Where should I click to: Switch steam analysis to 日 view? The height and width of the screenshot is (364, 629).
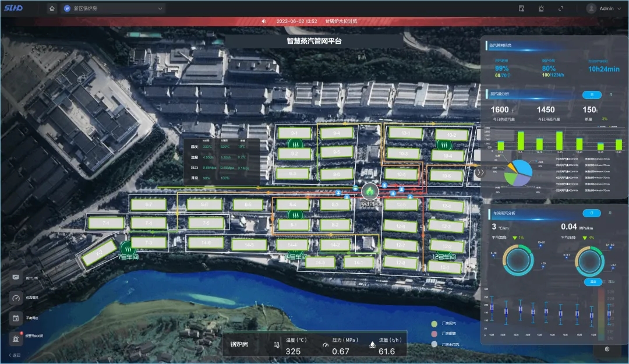click(x=592, y=94)
